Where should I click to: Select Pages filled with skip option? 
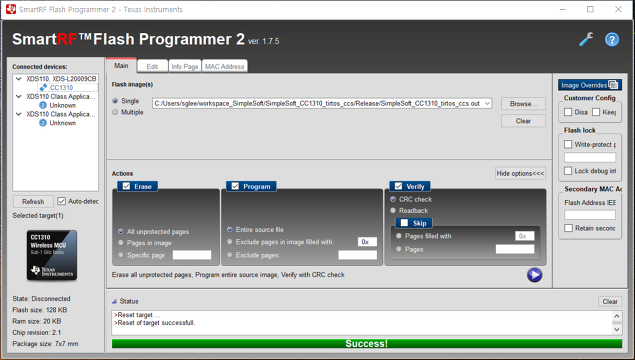399,236
